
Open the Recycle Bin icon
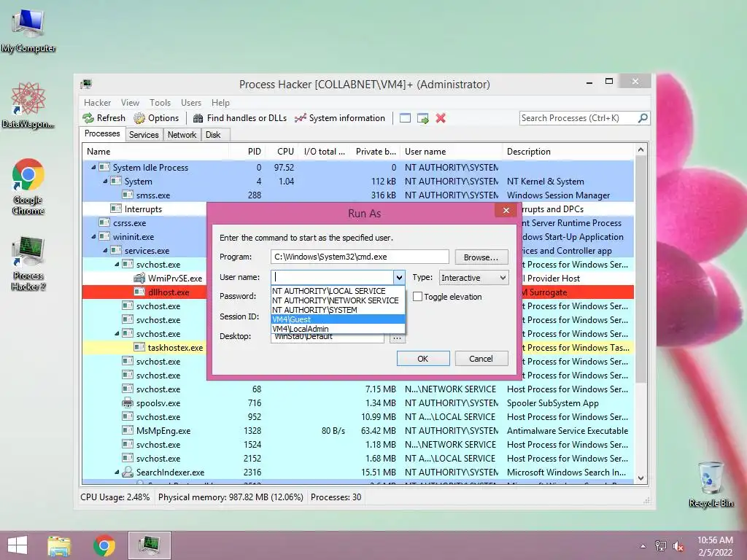(711, 484)
